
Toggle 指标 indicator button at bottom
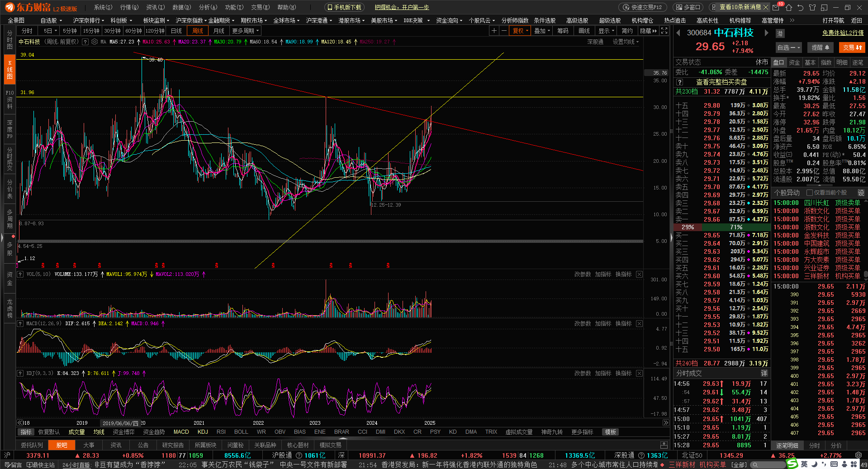click(26, 432)
